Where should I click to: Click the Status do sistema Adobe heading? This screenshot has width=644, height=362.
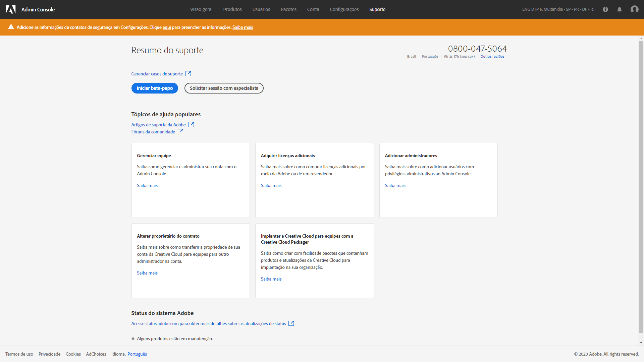162,313
